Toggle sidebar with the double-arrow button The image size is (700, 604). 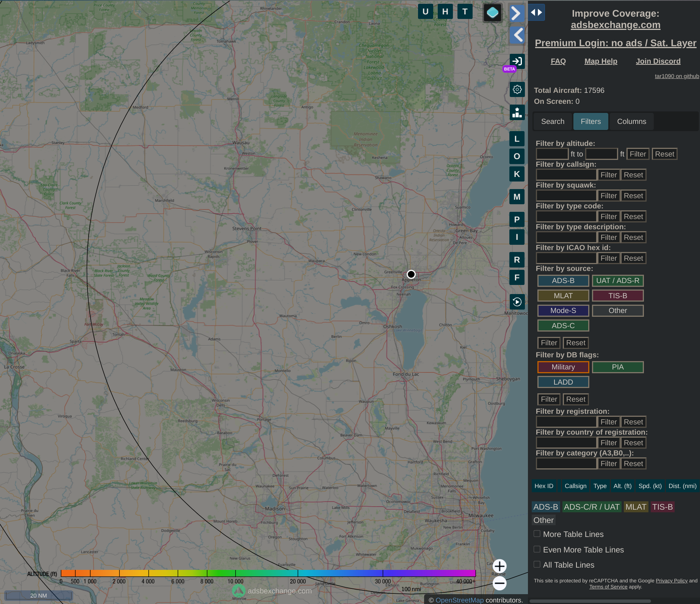coord(536,12)
